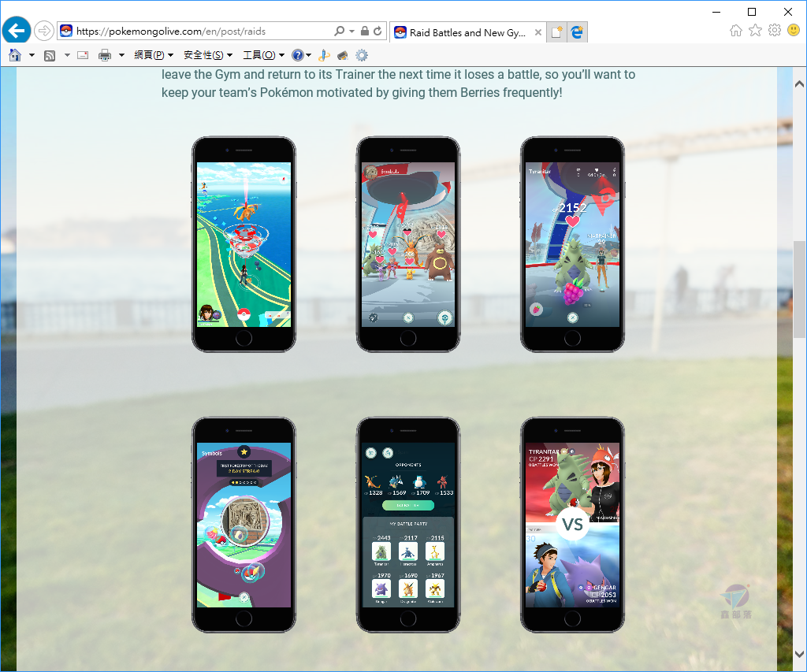Click the blue gear icon in command bar
Viewport: 807px width, 672px height.
362,55
